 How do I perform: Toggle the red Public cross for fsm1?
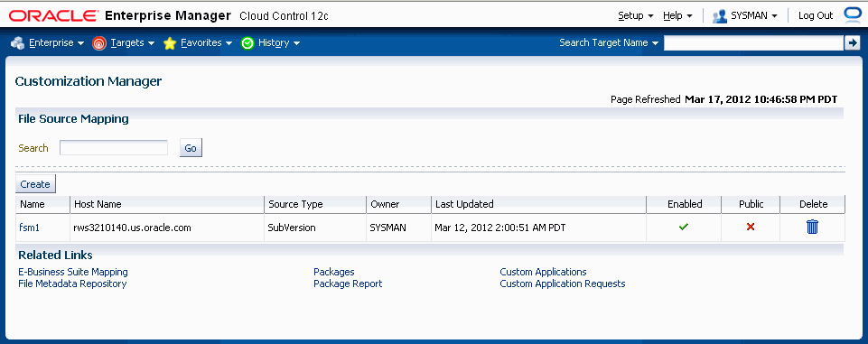click(751, 227)
